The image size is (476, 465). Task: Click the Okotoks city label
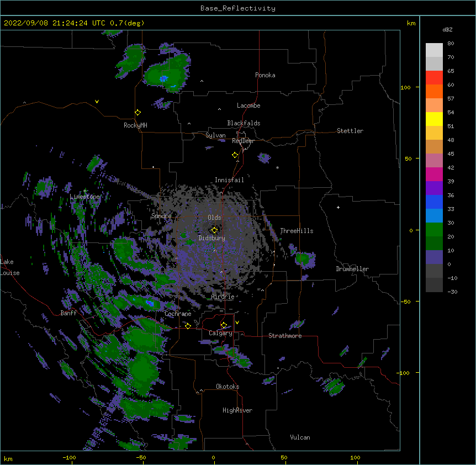pyautogui.click(x=228, y=387)
